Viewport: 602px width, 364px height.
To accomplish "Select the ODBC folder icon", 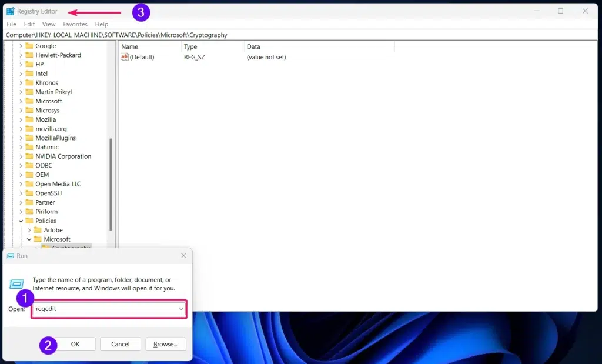I will click(x=29, y=165).
